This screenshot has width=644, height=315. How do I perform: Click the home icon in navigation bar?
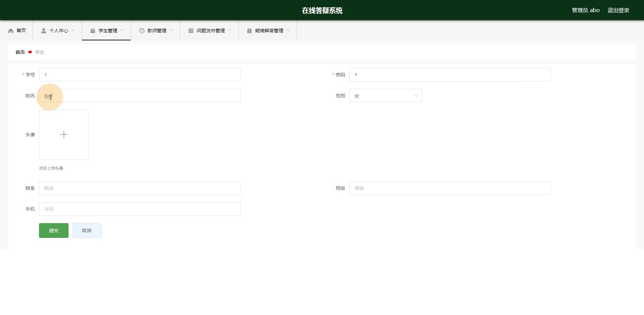(11, 31)
